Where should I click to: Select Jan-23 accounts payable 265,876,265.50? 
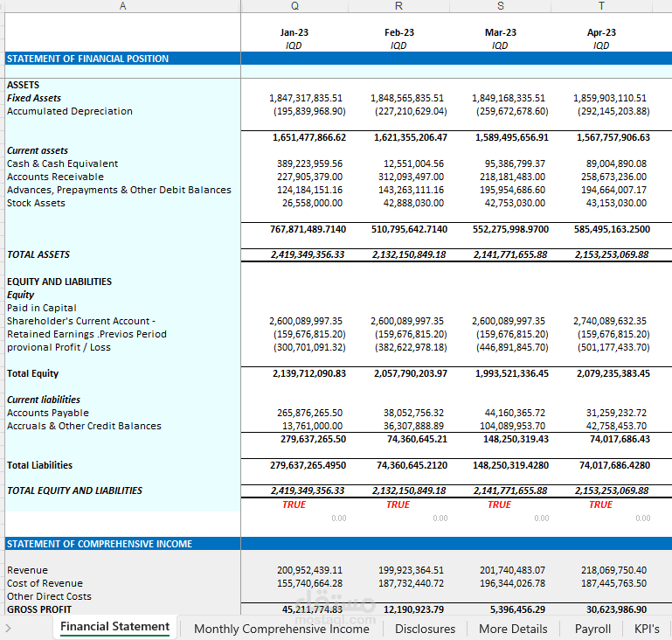[x=309, y=413]
